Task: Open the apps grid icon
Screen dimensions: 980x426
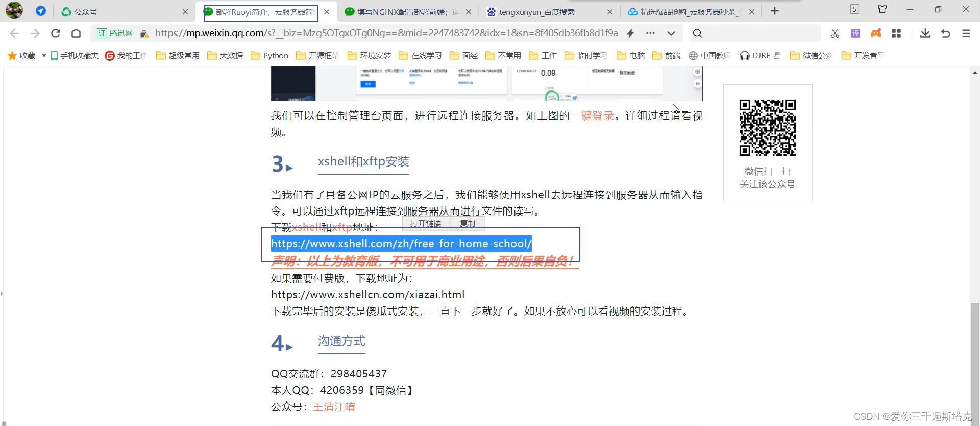Action: (896, 33)
